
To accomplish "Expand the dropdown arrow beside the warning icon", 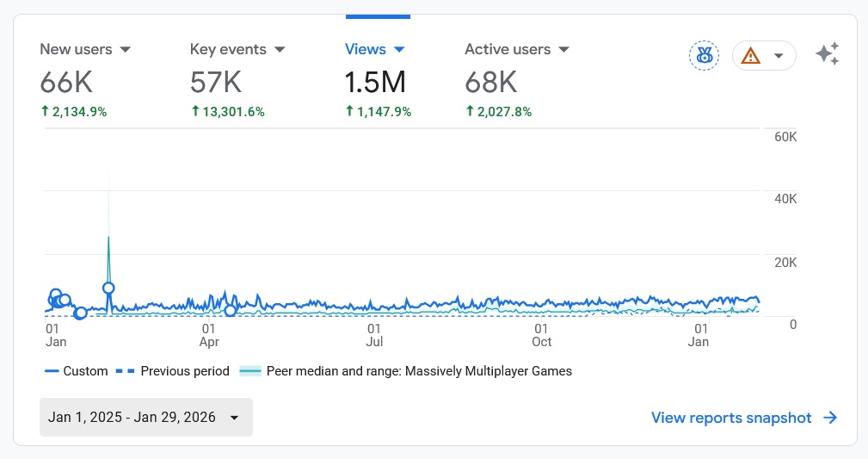I will tap(779, 56).
